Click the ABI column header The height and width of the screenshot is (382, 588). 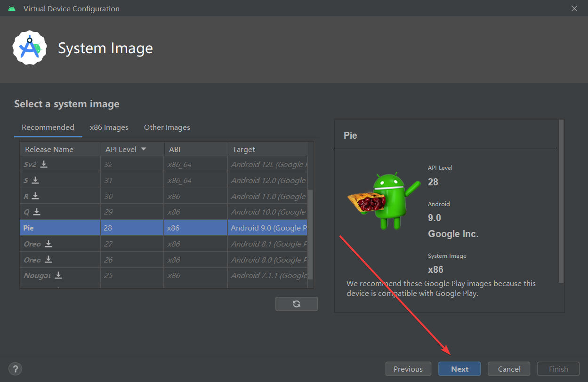click(x=196, y=149)
